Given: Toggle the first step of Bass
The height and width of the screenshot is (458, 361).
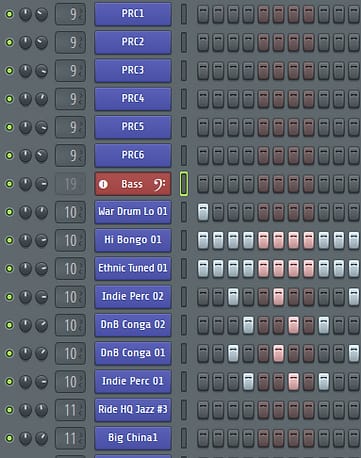Looking at the screenshot, I should (203, 184).
